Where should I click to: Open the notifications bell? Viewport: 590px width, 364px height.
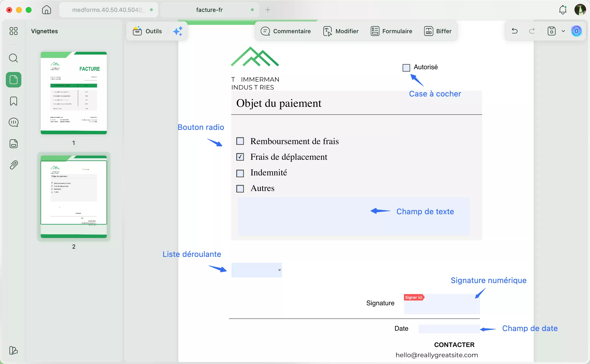[x=563, y=10]
